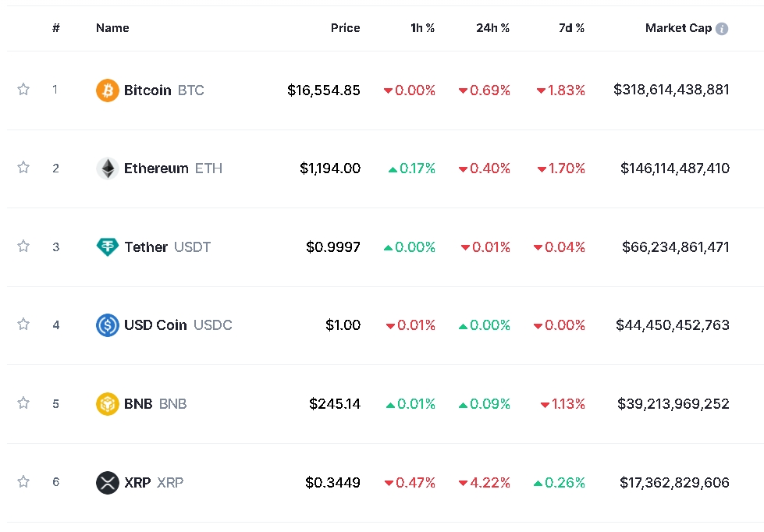Open Market Cap info tooltip icon
764x532 pixels.
(722, 29)
